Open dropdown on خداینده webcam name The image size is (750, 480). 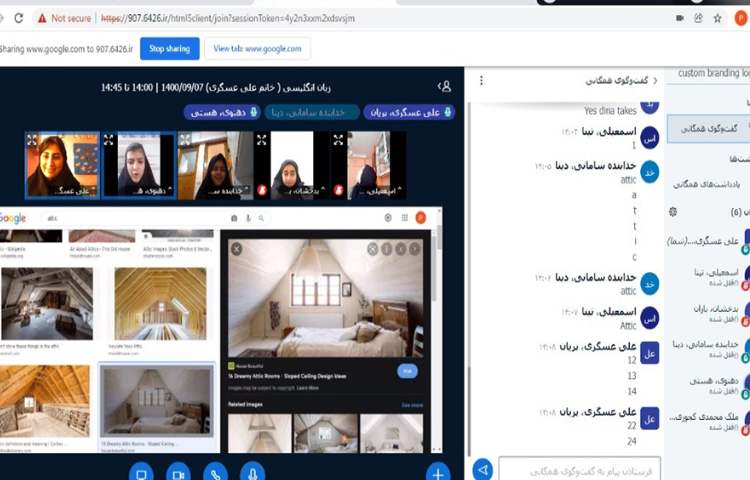click(228, 191)
